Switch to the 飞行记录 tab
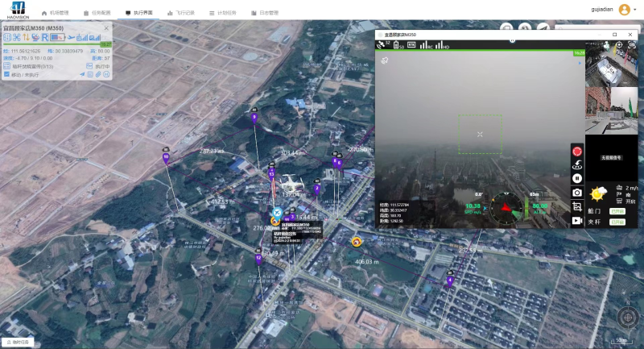This screenshot has height=349, width=644. pos(181,13)
